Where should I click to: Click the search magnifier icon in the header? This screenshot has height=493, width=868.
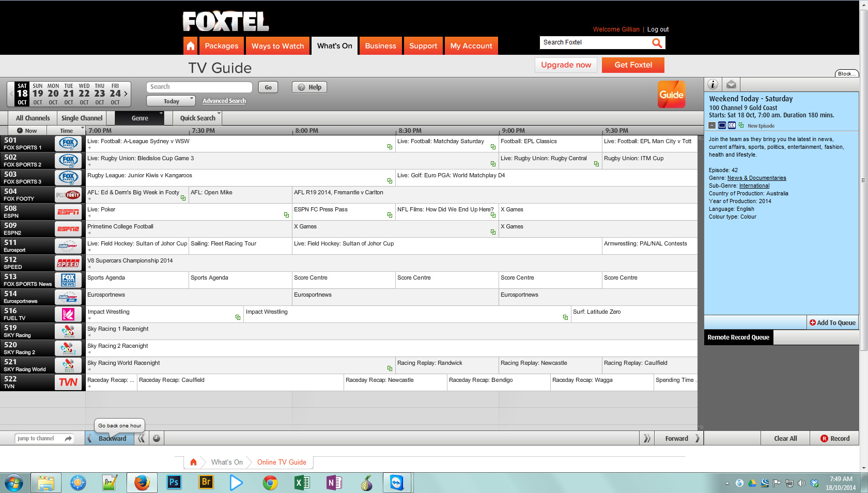click(x=657, y=43)
